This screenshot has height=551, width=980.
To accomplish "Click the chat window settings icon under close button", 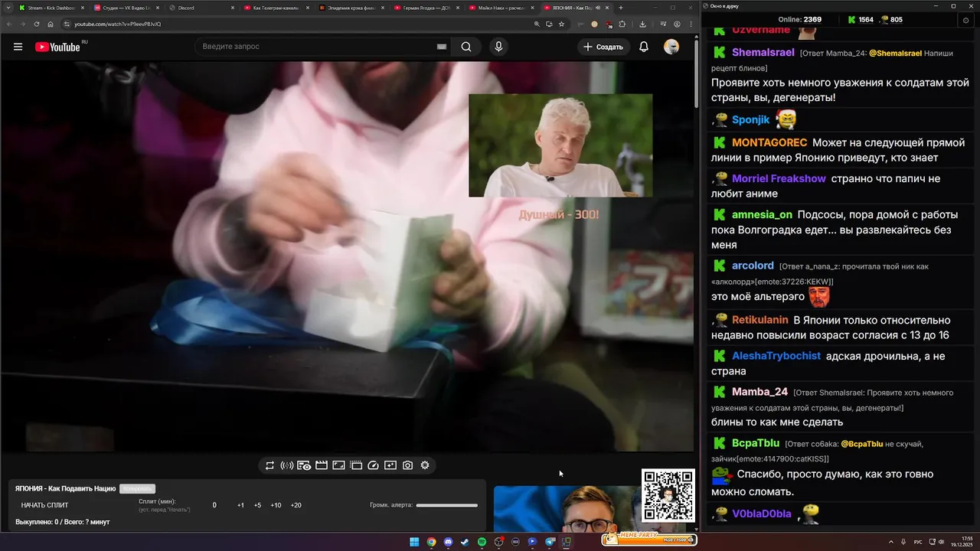I will [x=965, y=21].
